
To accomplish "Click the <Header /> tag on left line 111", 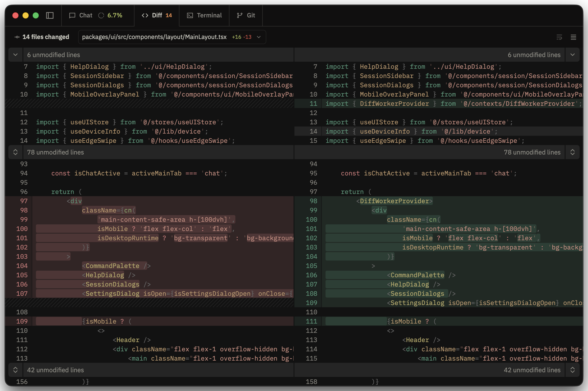I will click(x=132, y=340).
